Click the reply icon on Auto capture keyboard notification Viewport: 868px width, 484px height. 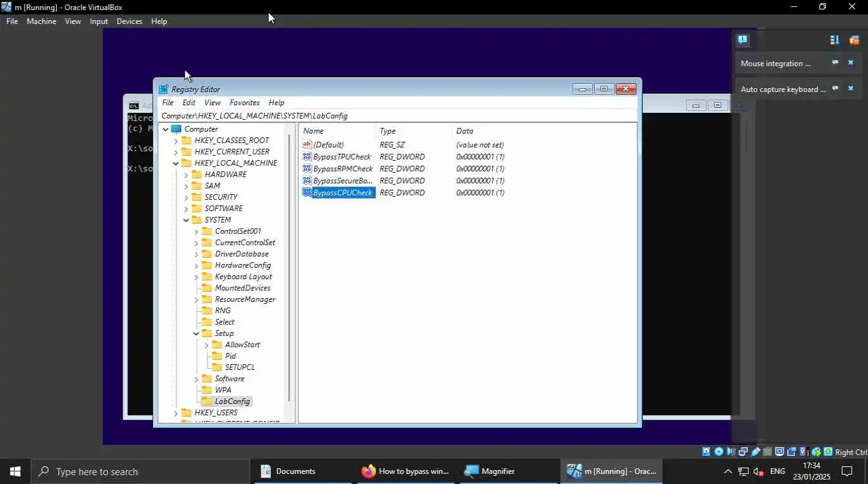pyautogui.click(x=835, y=89)
